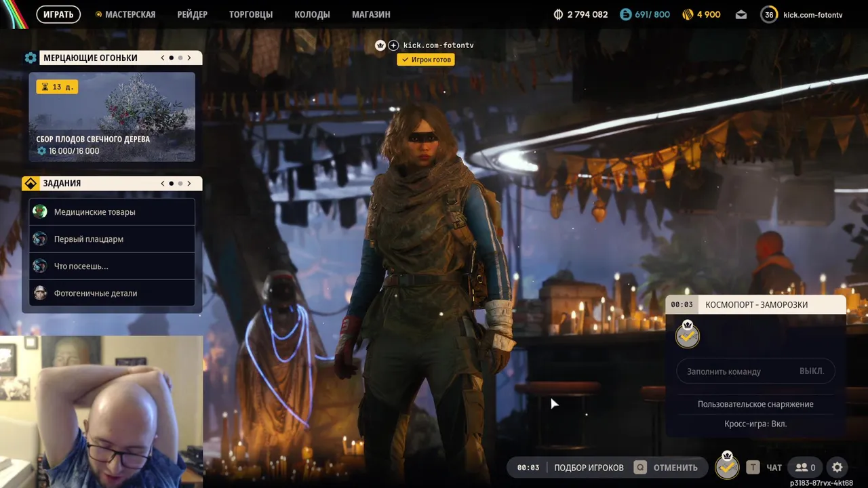Toggle Заполнить команду switch (Выкл.)
The image size is (868, 488).
coord(755,371)
